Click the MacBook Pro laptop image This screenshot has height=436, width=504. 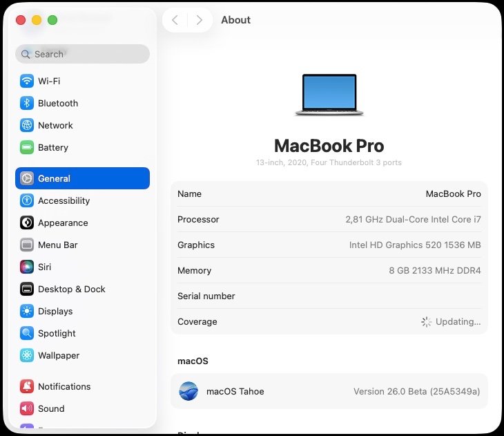(x=329, y=95)
